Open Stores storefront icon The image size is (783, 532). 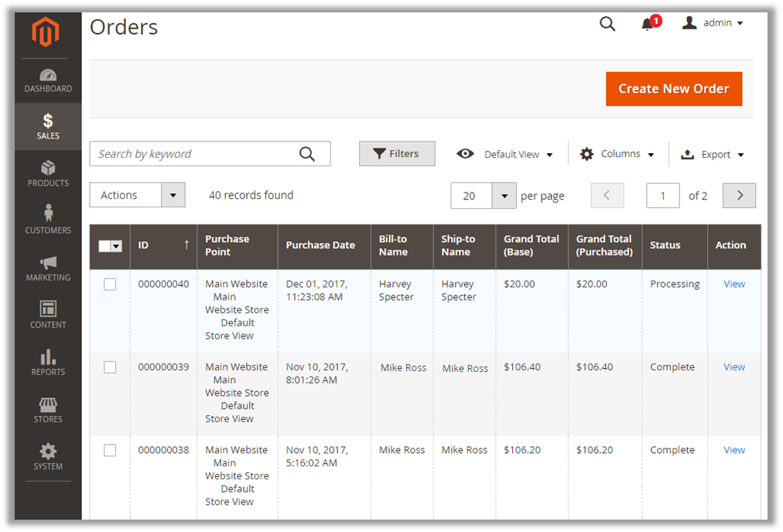click(x=48, y=404)
